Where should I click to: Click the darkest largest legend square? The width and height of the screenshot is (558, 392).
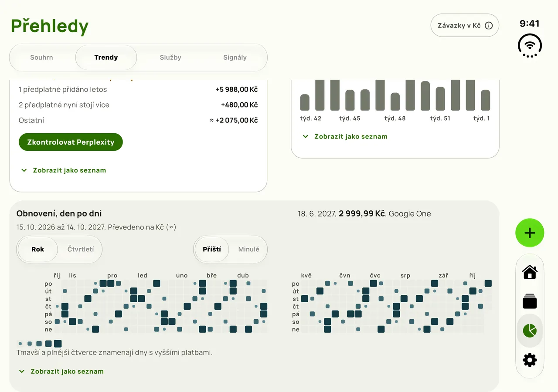(x=58, y=344)
